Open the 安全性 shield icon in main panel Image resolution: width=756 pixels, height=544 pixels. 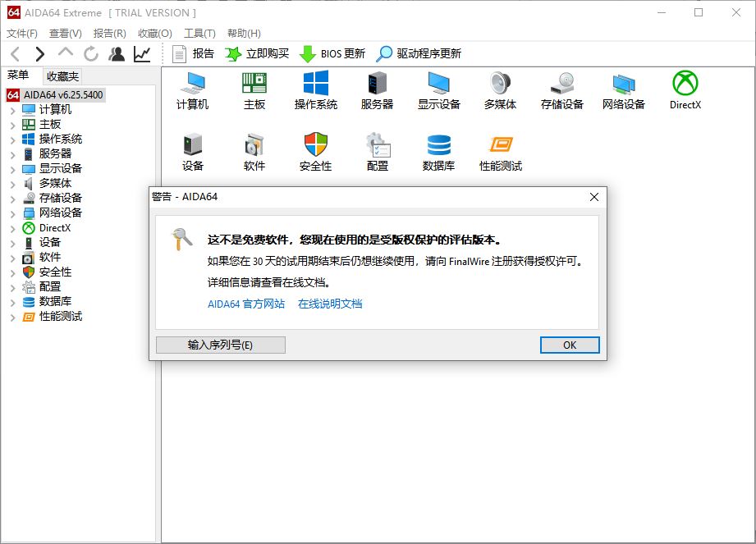tap(316, 153)
